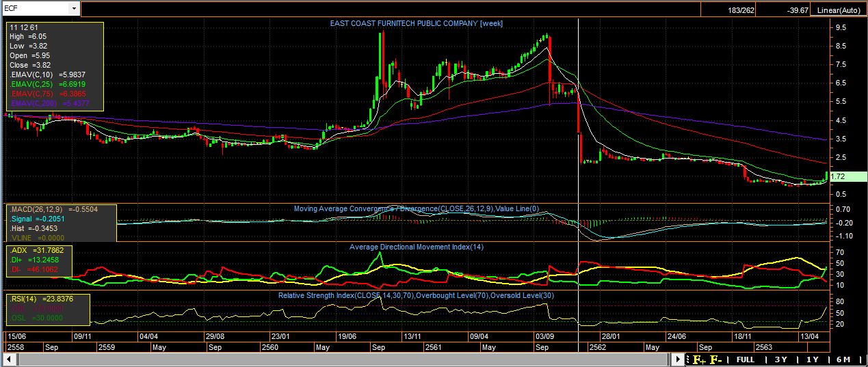868x367 pixels.
Task: Switch to the 1Y time range
Action: tap(812, 359)
